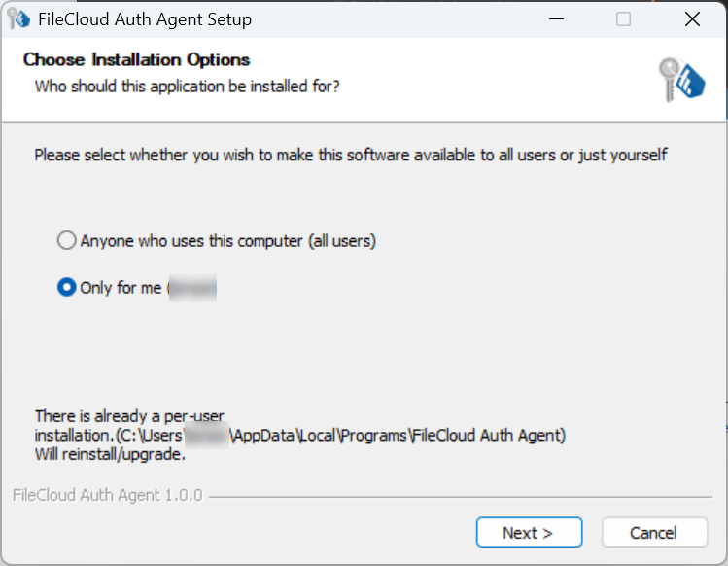Click the 'Who should this application be installed for?' subtitle

tap(187, 87)
